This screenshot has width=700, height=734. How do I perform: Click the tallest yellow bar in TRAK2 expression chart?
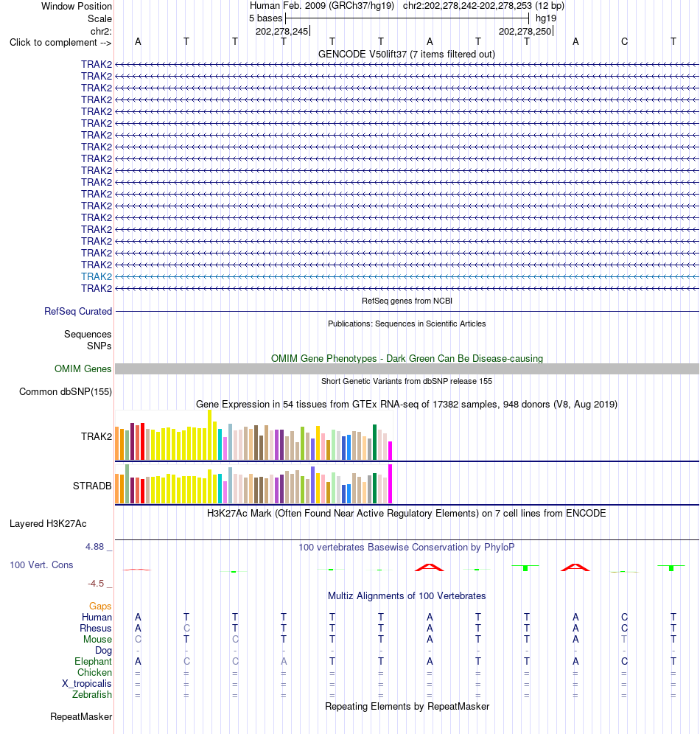pos(209,436)
